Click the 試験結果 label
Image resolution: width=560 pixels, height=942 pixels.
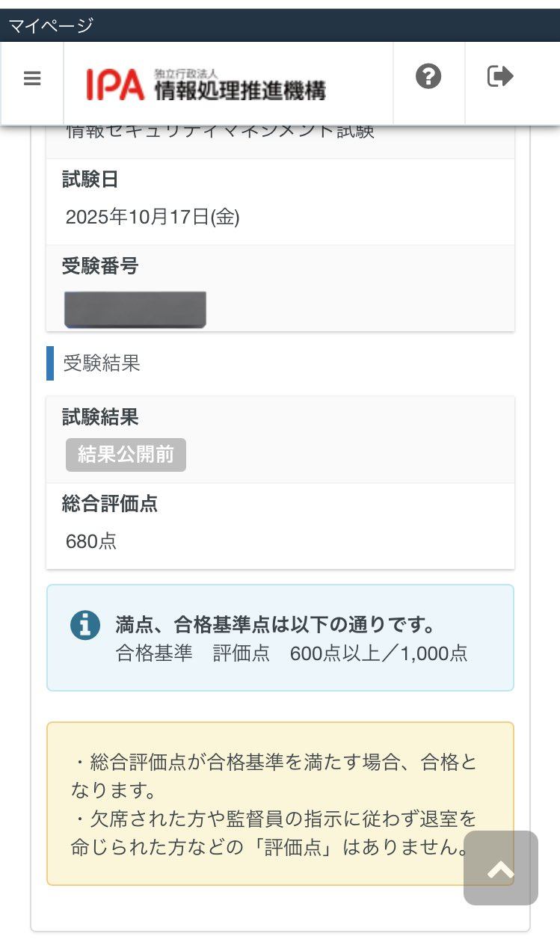100,417
